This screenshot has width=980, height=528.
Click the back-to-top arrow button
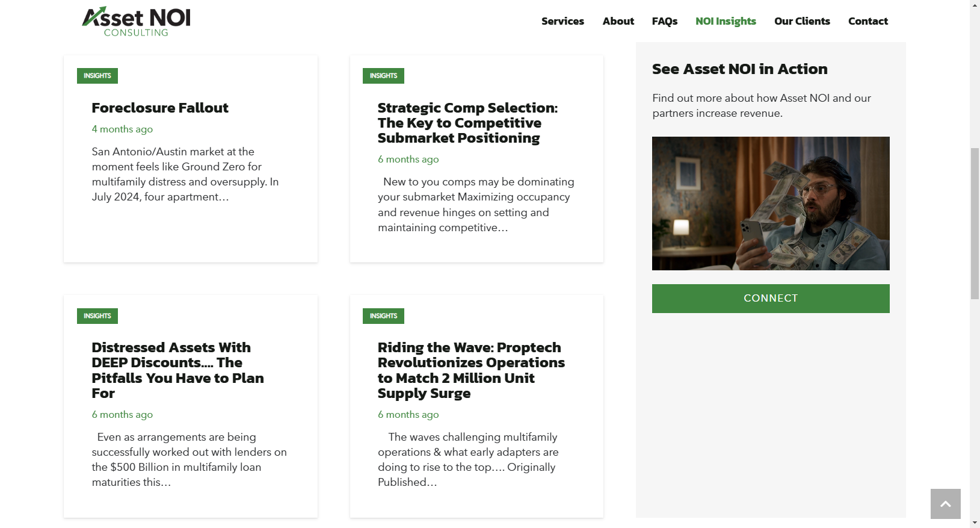[945, 504]
